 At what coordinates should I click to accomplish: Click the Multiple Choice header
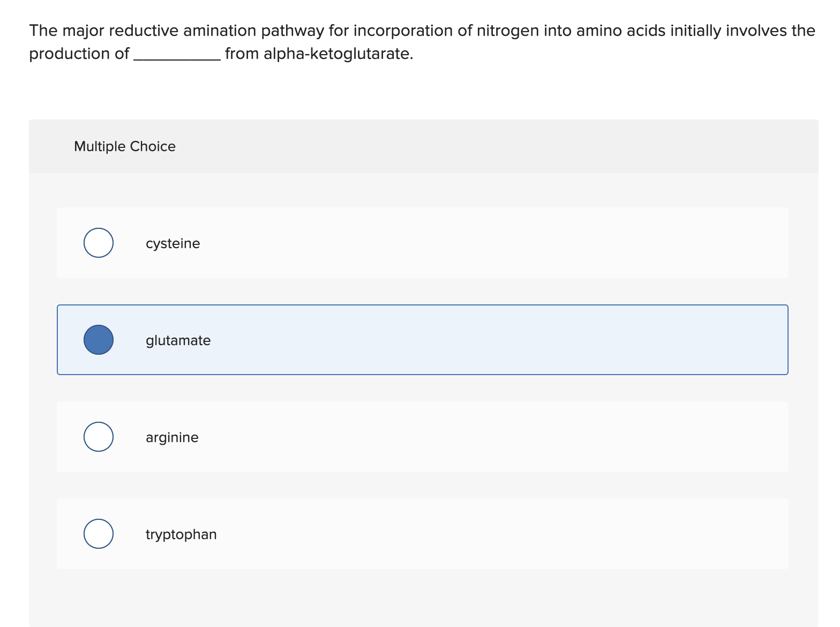124,146
